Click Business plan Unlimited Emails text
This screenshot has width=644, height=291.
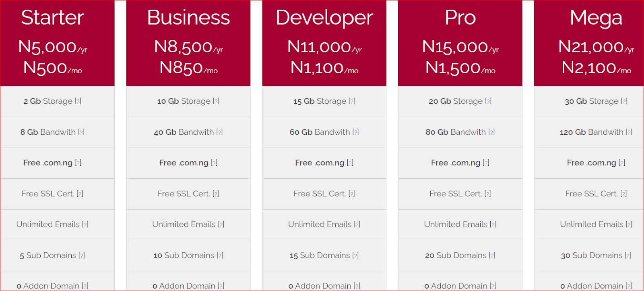(x=184, y=225)
